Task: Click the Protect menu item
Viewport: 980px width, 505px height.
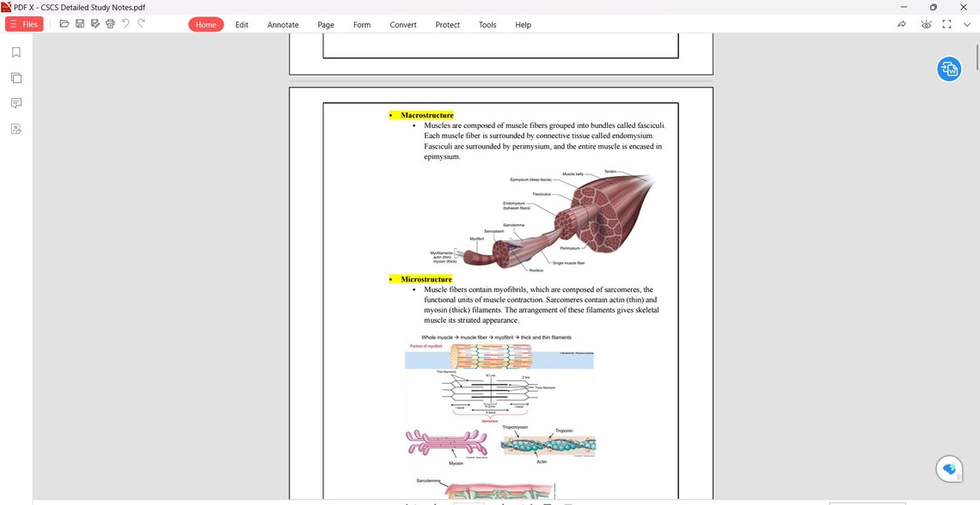Action: click(447, 25)
